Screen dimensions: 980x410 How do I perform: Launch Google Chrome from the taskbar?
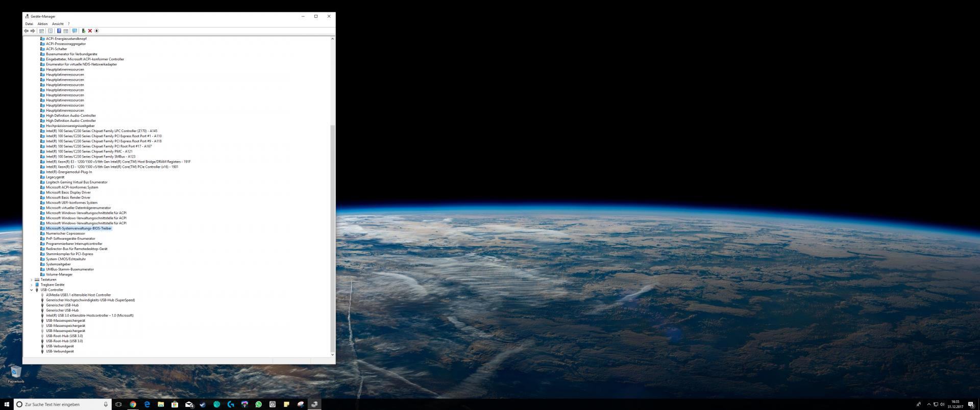pos(133,404)
